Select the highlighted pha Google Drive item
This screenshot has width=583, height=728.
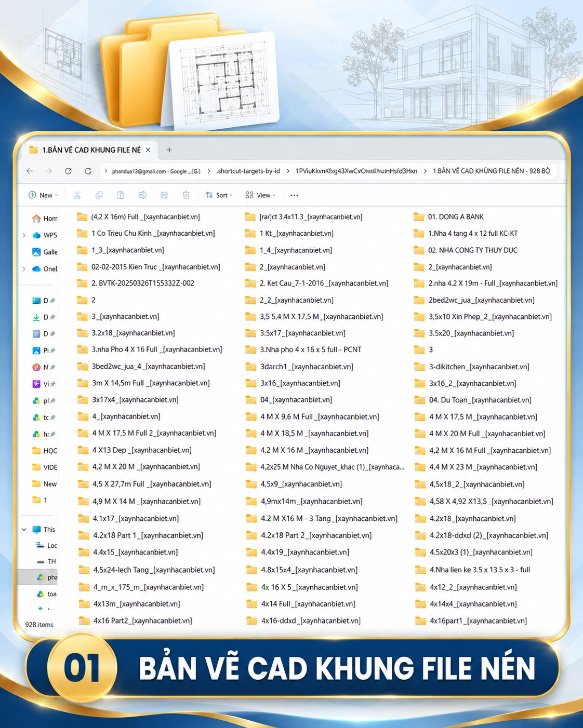click(x=37, y=577)
